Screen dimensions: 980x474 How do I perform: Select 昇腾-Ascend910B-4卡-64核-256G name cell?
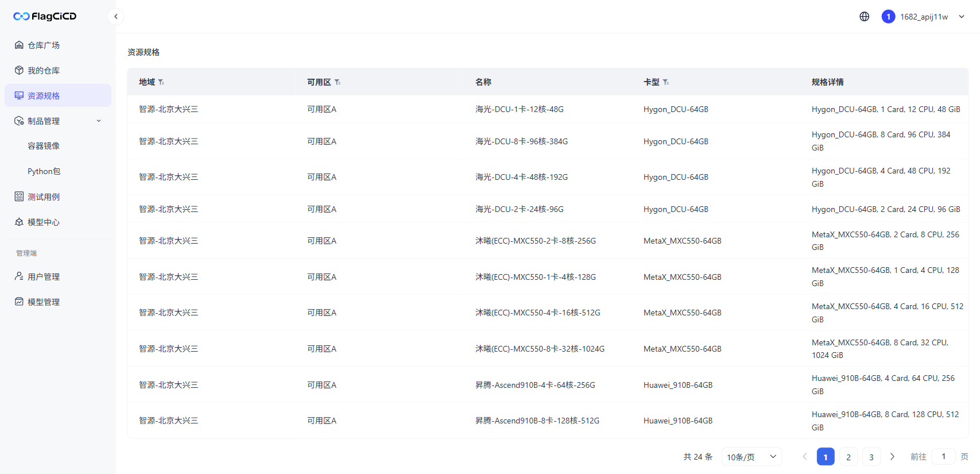tap(535, 385)
